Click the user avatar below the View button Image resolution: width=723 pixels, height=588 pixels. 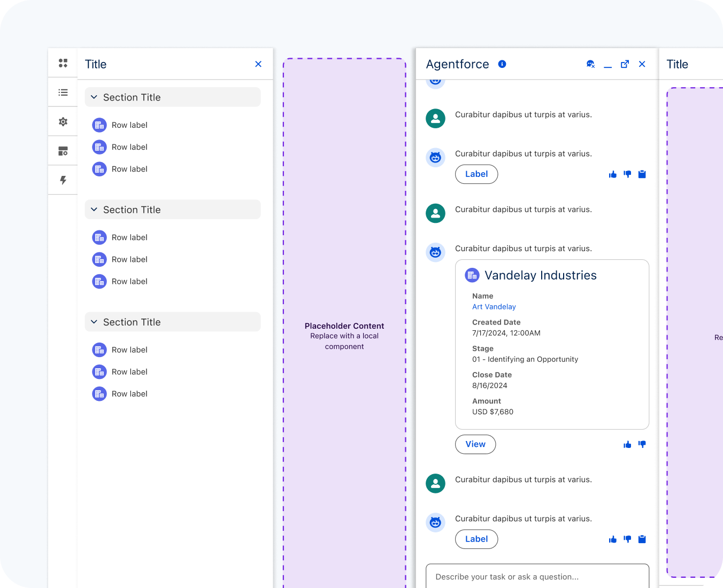coord(435,484)
